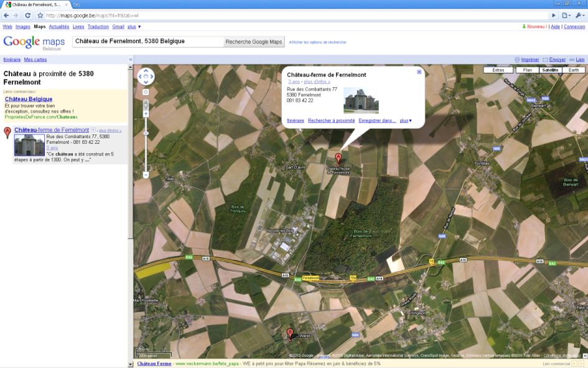
Task: Pick the Street View pegman icon
Action: tap(146, 105)
